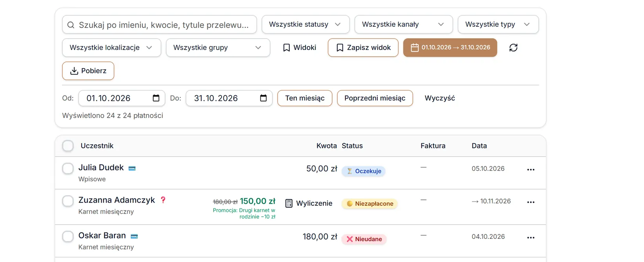
Task: Click Status column header
Action: pos(352,146)
